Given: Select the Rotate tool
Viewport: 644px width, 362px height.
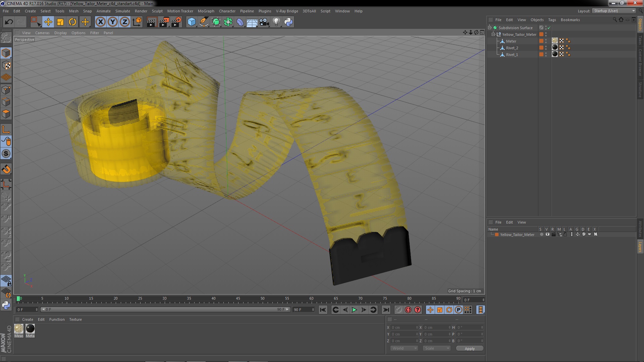Looking at the screenshot, I should pyautogui.click(x=72, y=22).
